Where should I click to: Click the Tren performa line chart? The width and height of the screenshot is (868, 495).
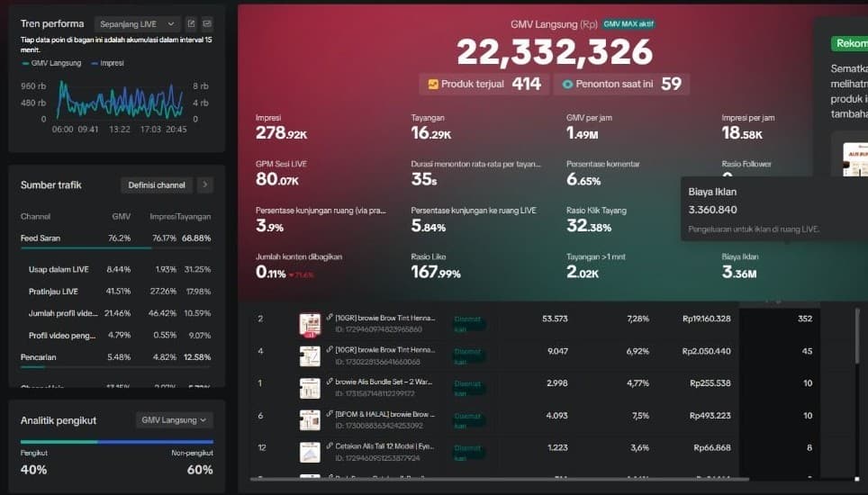coord(120,100)
